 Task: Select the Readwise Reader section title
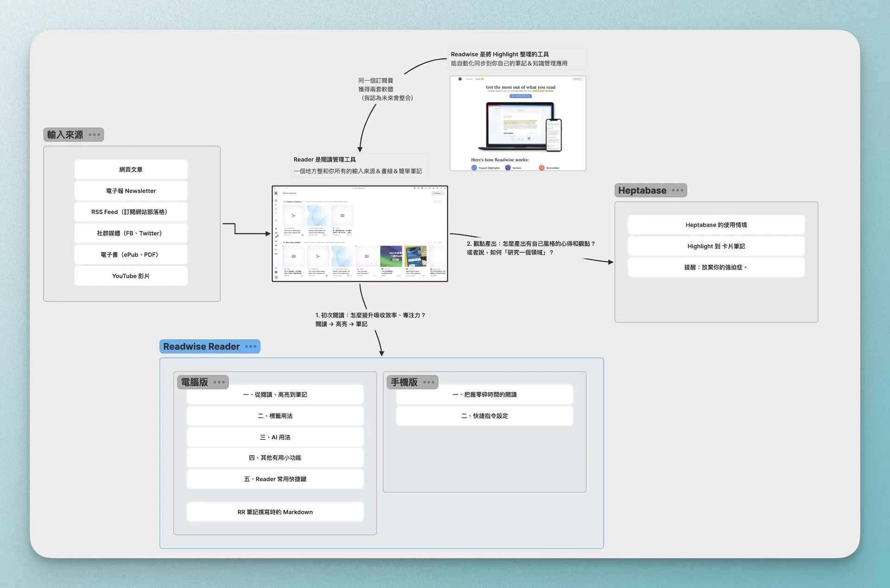(x=201, y=347)
